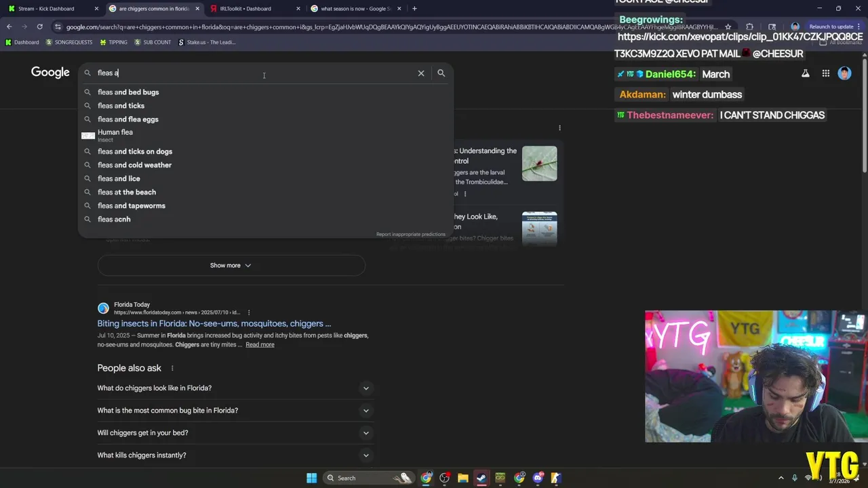Click 'Read more' in Florida Today snippet
Image resolution: width=868 pixels, height=488 pixels.
260,345
